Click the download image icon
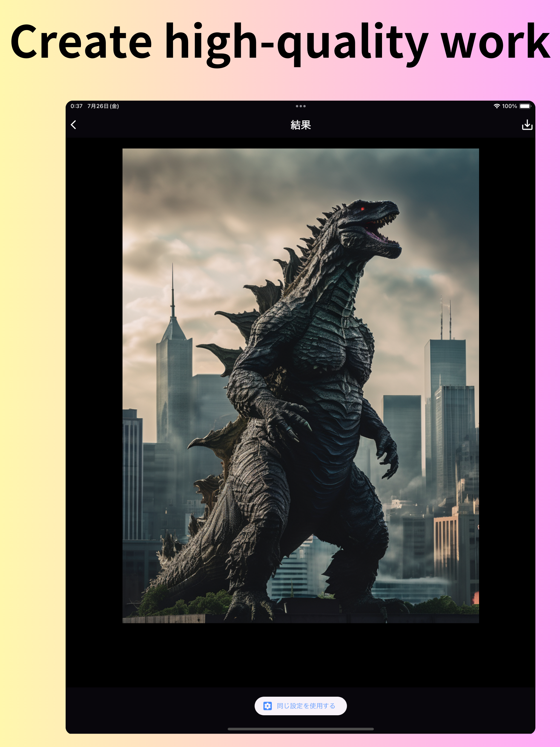The image size is (560, 747). click(527, 125)
